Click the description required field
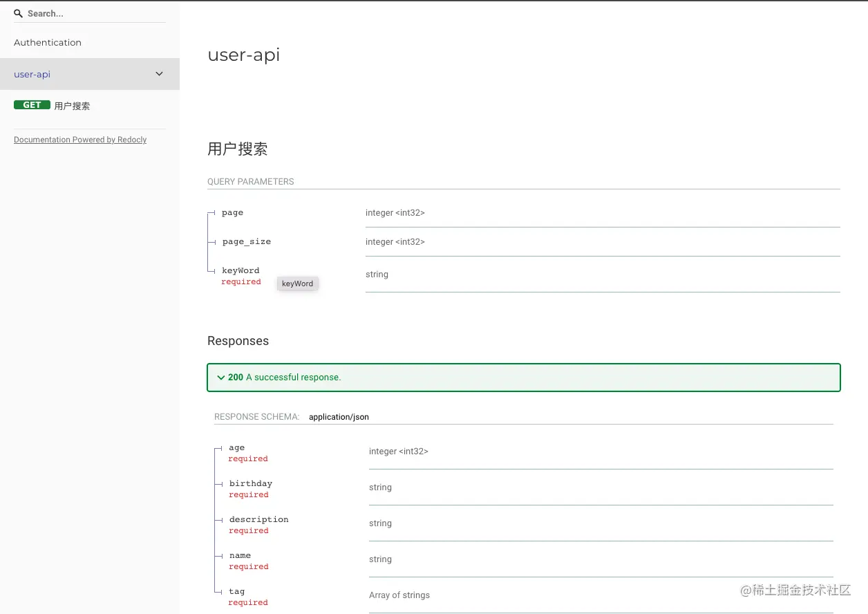This screenshot has width=868, height=614. tap(258, 519)
